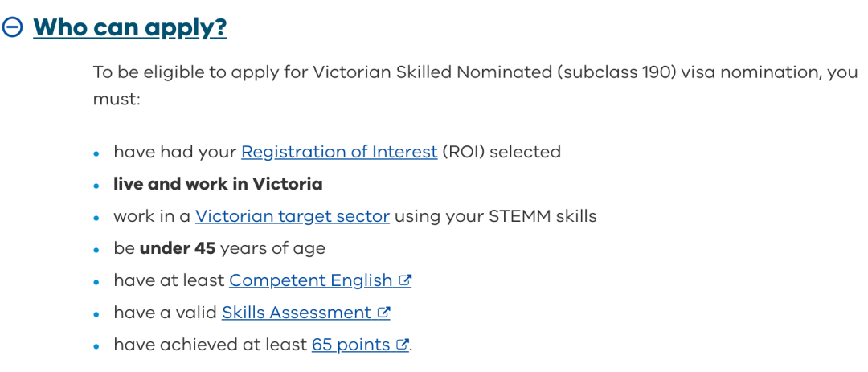Viewport: 868px width, 372px height.
Task: Open the Victorian target sector link
Action: click(293, 216)
